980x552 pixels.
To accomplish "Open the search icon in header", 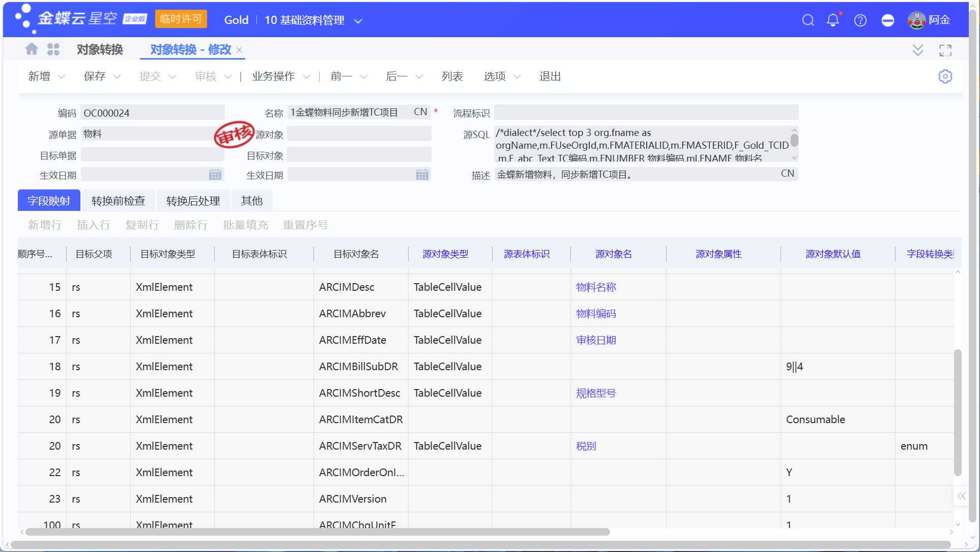I will (x=808, y=20).
